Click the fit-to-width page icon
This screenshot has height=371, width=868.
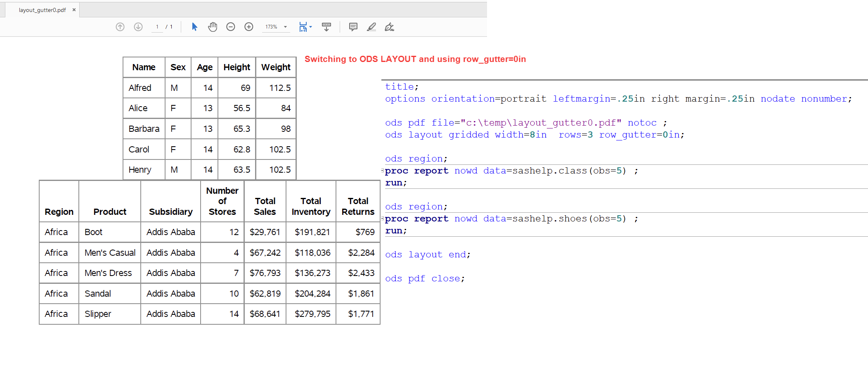(303, 27)
